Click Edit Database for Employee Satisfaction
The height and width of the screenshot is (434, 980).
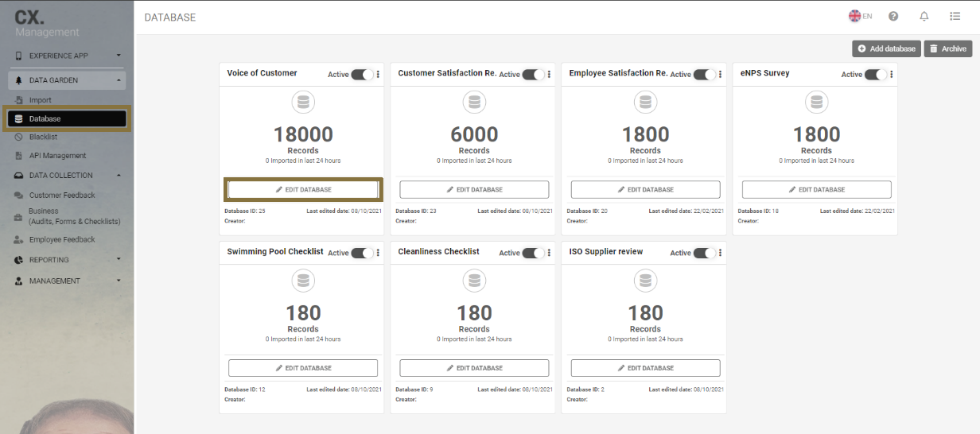click(x=645, y=190)
